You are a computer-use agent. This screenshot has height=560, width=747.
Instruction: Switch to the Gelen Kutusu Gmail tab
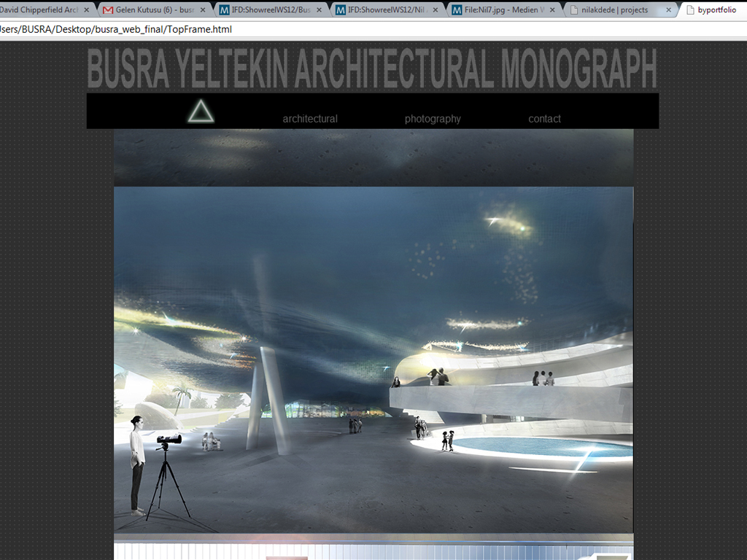point(155,10)
